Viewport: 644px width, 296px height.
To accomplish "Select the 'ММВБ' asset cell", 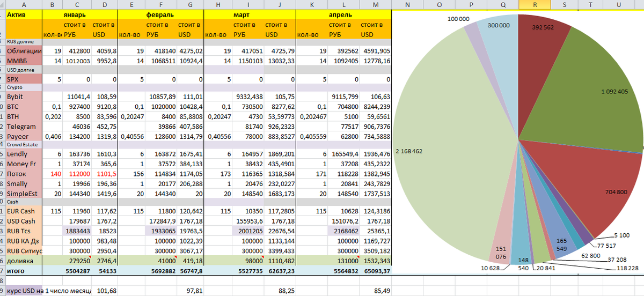I will pos(24,61).
